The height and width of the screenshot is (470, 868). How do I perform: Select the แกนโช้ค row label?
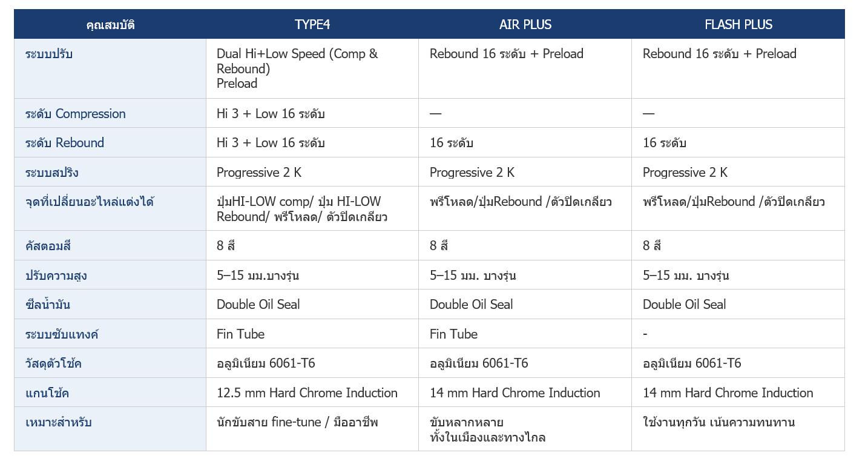pyautogui.click(x=47, y=393)
